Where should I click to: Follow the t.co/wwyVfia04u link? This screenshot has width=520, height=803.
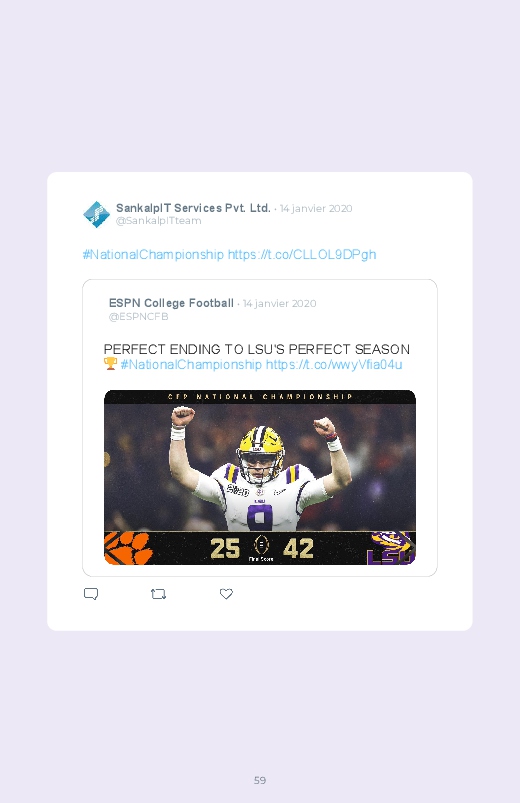pos(334,365)
